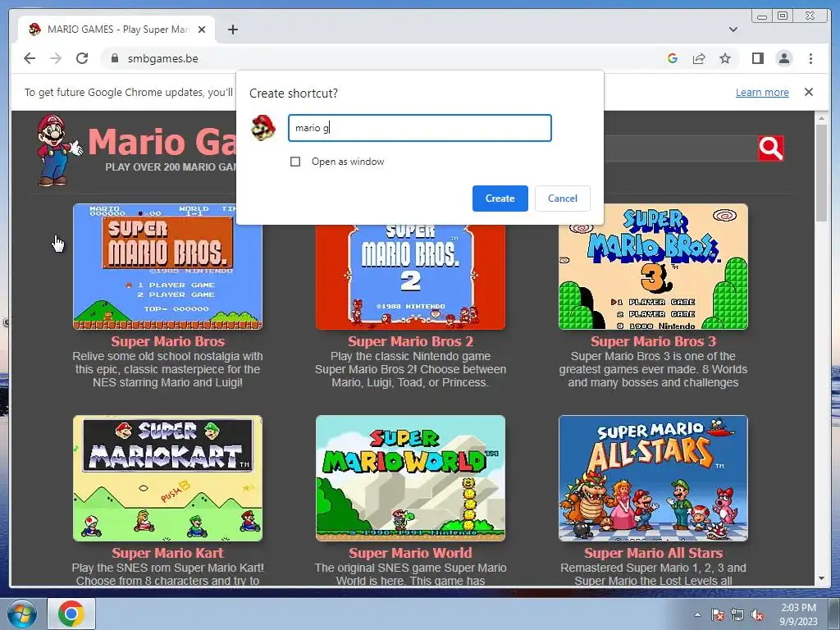Follow the Super Mario Bros 3 title link
Viewport: 840px width, 630px height.
point(653,341)
